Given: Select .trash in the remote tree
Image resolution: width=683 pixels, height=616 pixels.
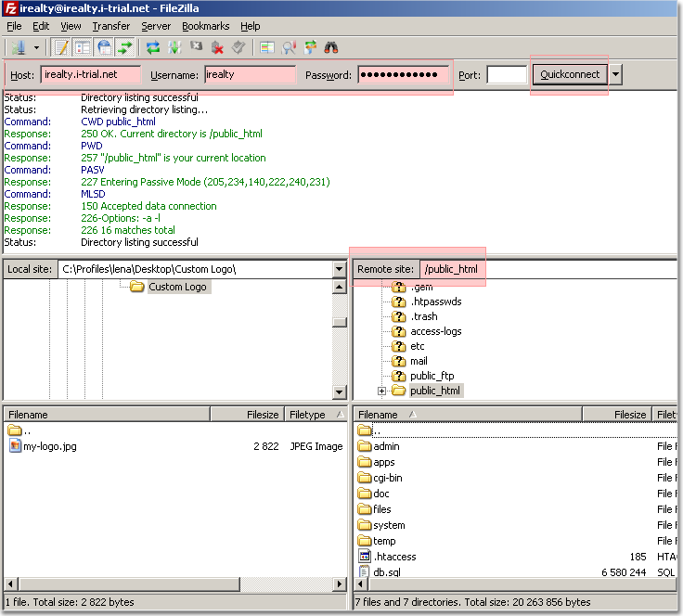Looking at the screenshot, I should click(x=424, y=316).
